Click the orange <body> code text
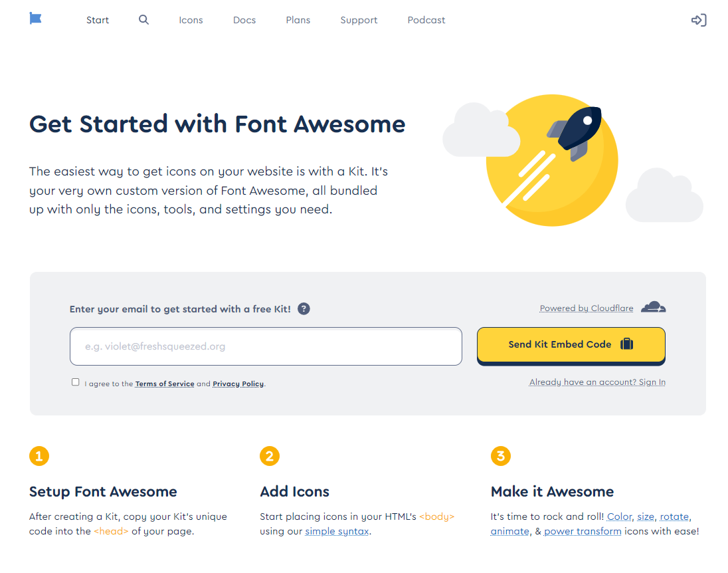The height and width of the screenshot is (573, 728). tap(436, 516)
